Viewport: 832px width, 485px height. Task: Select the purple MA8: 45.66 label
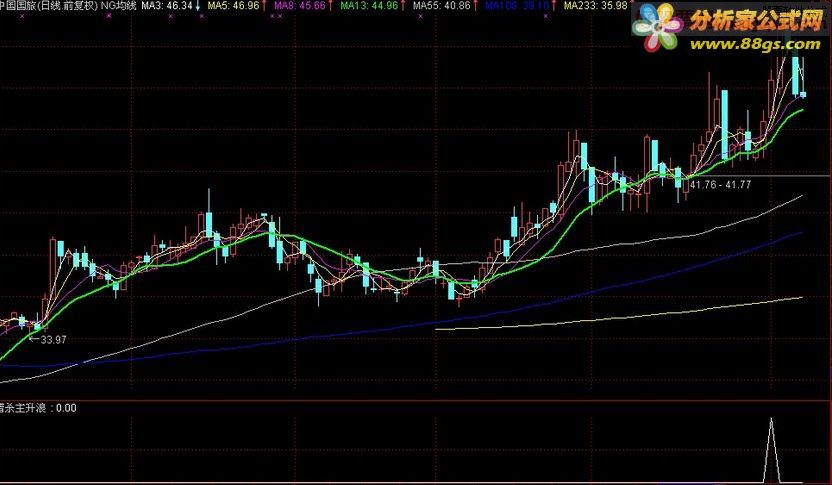coord(300,6)
